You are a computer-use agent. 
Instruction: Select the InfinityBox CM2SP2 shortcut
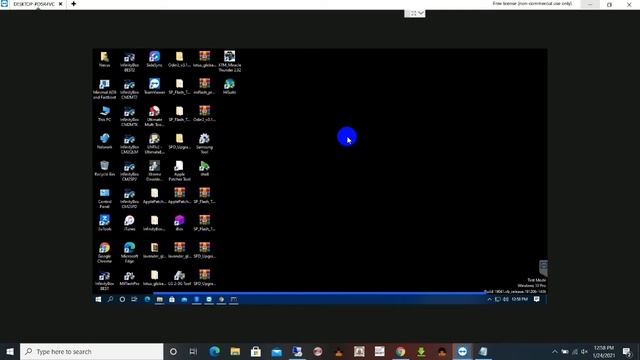(129, 171)
